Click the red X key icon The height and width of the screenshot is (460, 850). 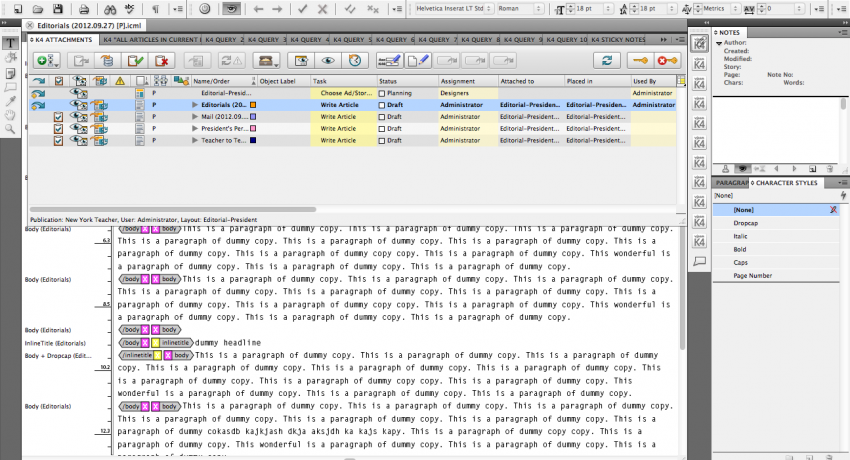click(x=667, y=61)
